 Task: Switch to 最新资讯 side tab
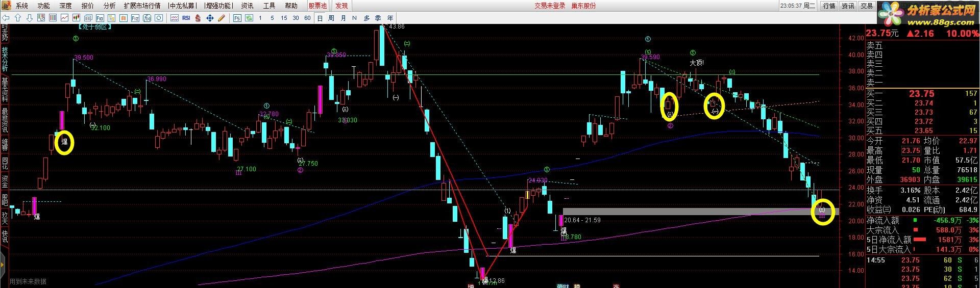[5, 120]
